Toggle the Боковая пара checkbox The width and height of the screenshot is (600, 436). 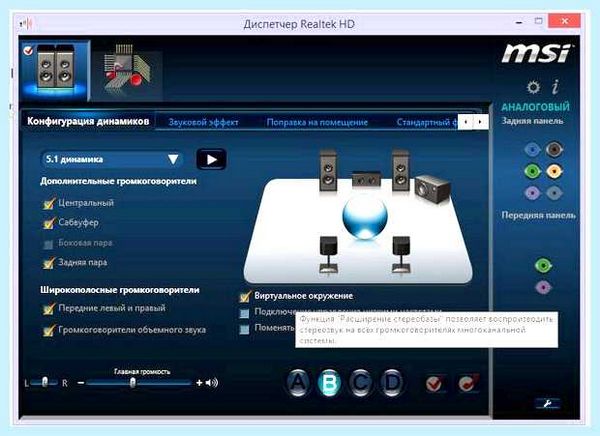point(48,244)
